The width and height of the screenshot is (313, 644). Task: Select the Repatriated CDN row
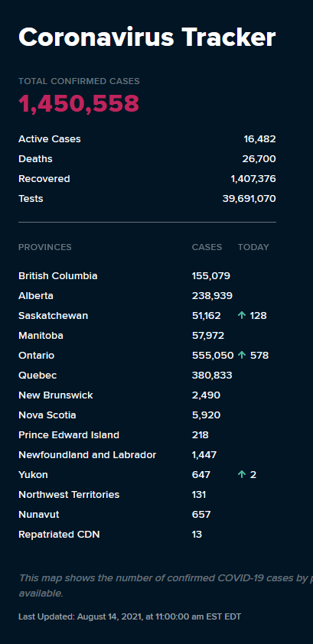pyautogui.click(x=147, y=535)
